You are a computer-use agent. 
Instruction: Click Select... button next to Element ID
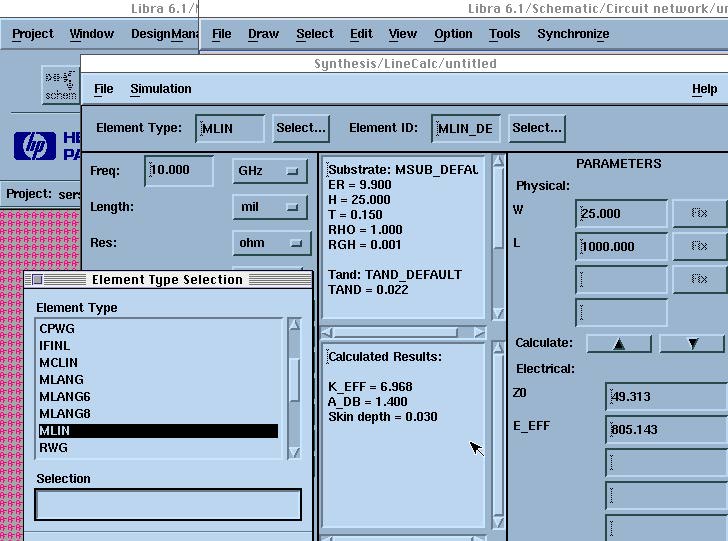coord(537,128)
